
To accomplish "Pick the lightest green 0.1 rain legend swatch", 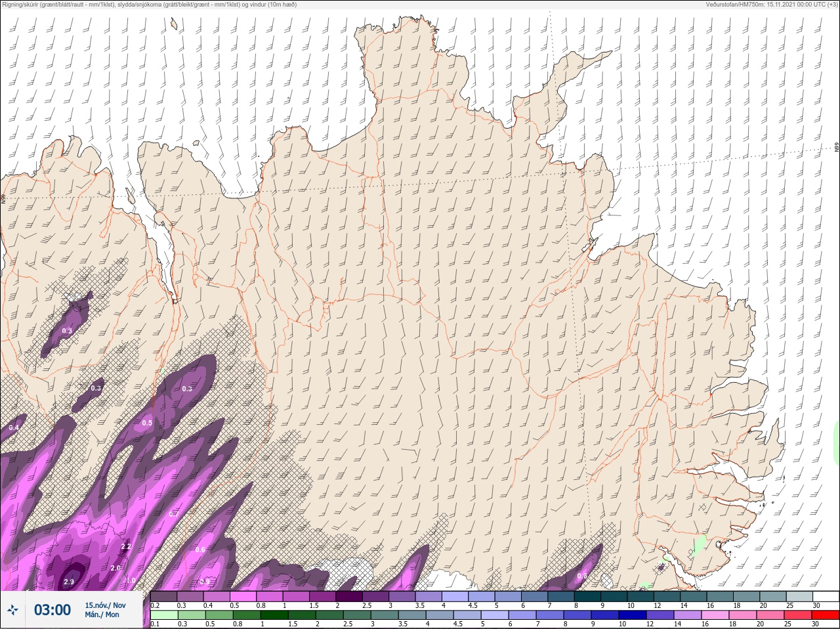I will [x=164, y=615].
